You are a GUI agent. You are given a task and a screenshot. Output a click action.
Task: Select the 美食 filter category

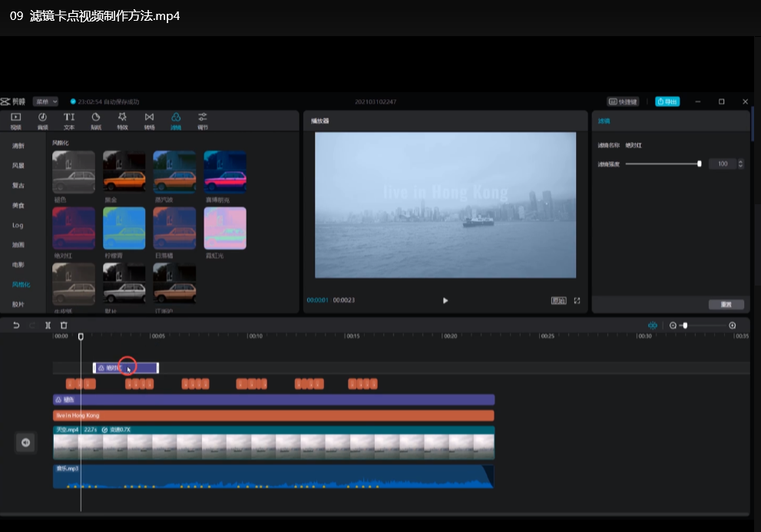pyautogui.click(x=18, y=205)
